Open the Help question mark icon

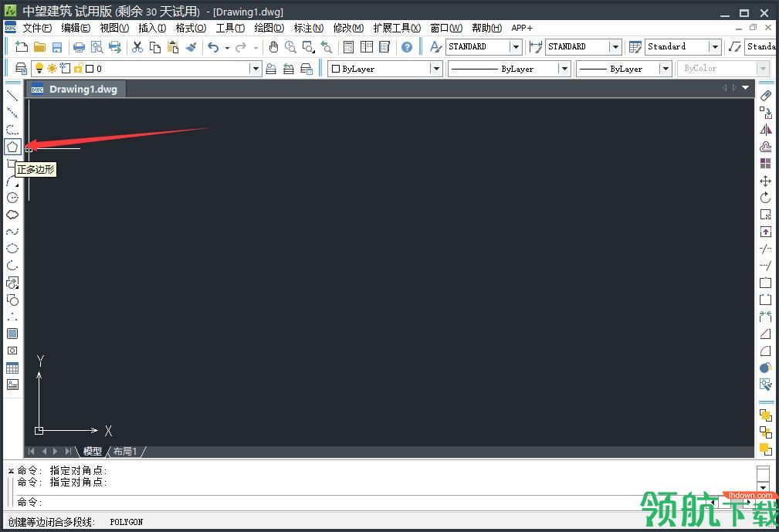(x=407, y=47)
